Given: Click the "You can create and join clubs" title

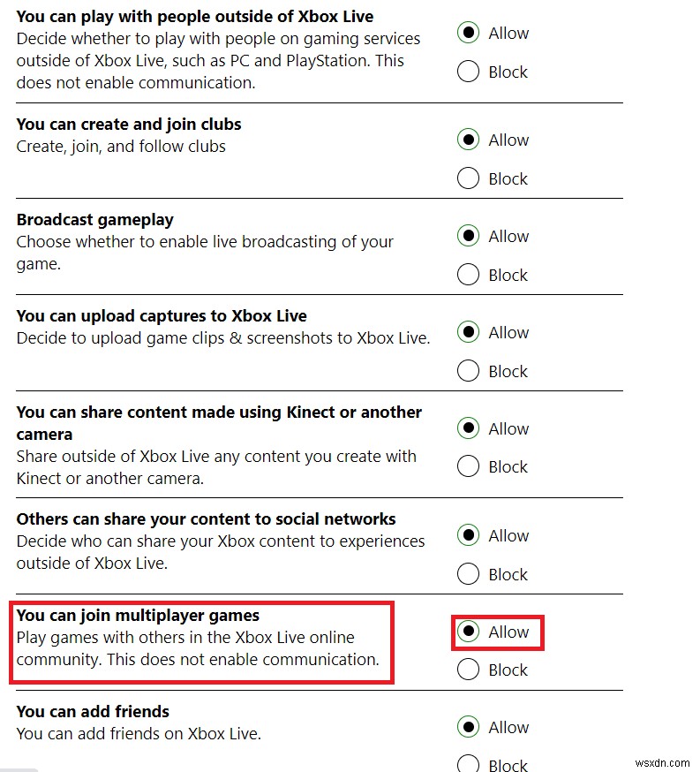Looking at the screenshot, I should click(129, 125).
